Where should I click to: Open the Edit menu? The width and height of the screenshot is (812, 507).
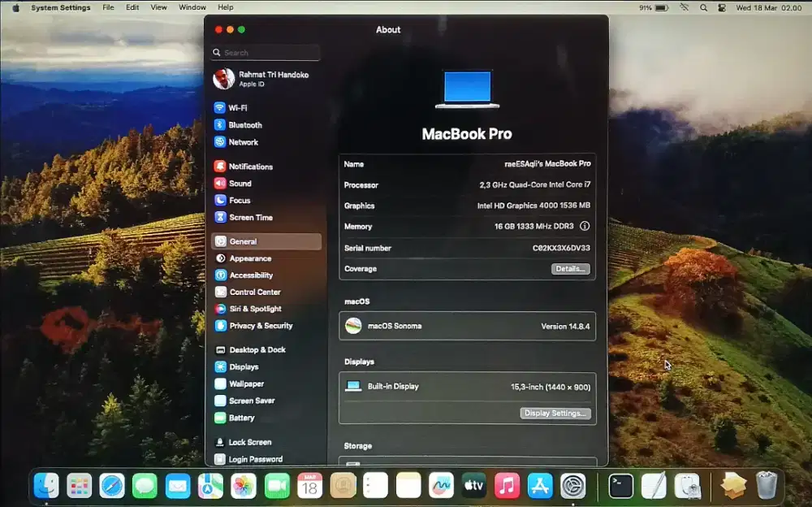132,7
